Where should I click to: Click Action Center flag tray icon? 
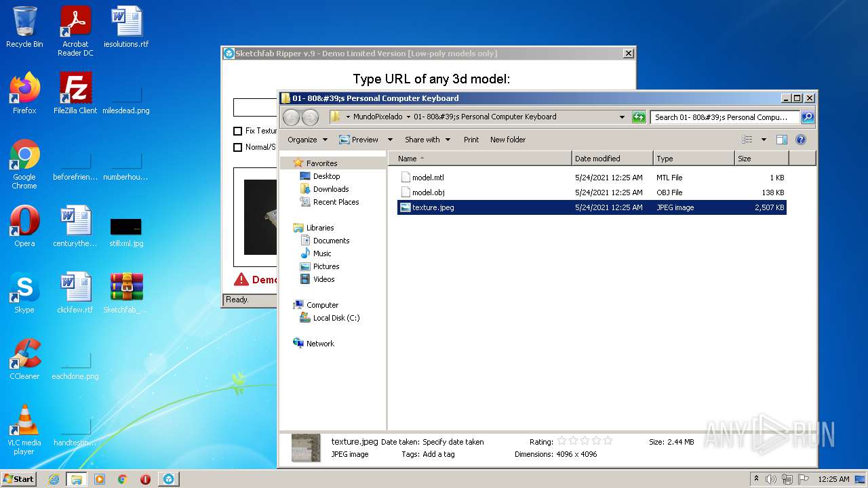[804, 479]
